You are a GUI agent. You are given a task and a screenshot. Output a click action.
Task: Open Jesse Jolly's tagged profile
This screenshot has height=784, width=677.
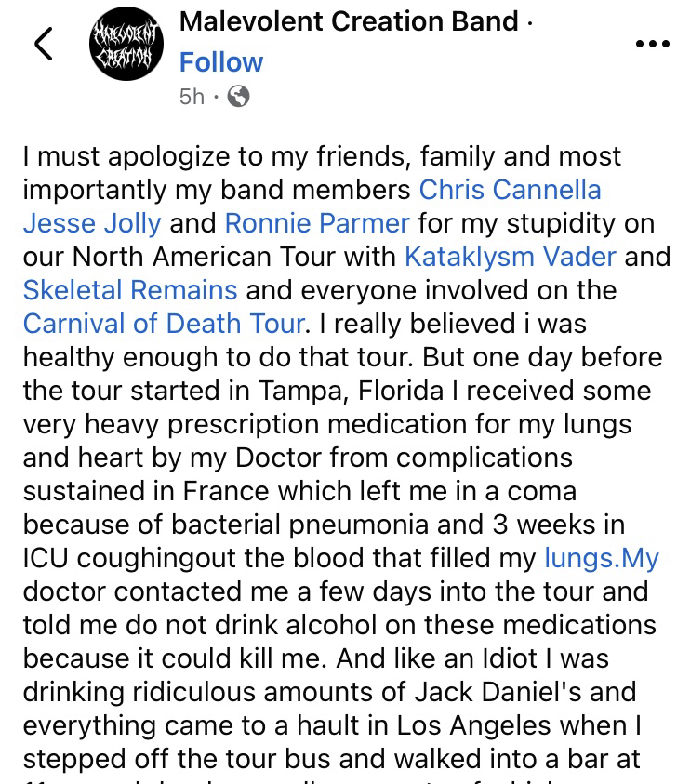[x=92, y=223]
